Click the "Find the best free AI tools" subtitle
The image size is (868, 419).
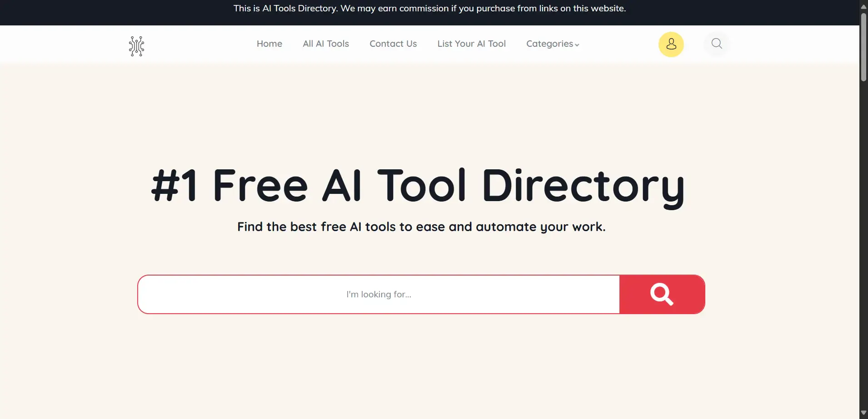[x=421, y=227]
